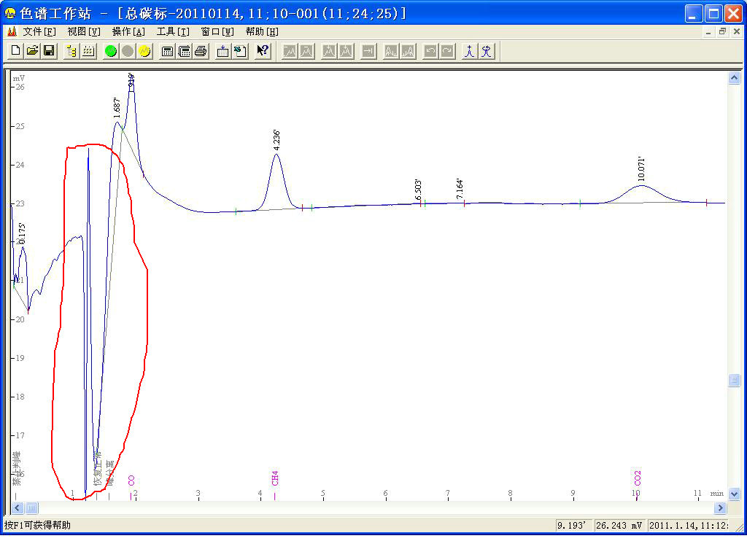This screenshot has width=747, height=560.
Task: Open the 视图[V] menu
Action: [83, 31]
